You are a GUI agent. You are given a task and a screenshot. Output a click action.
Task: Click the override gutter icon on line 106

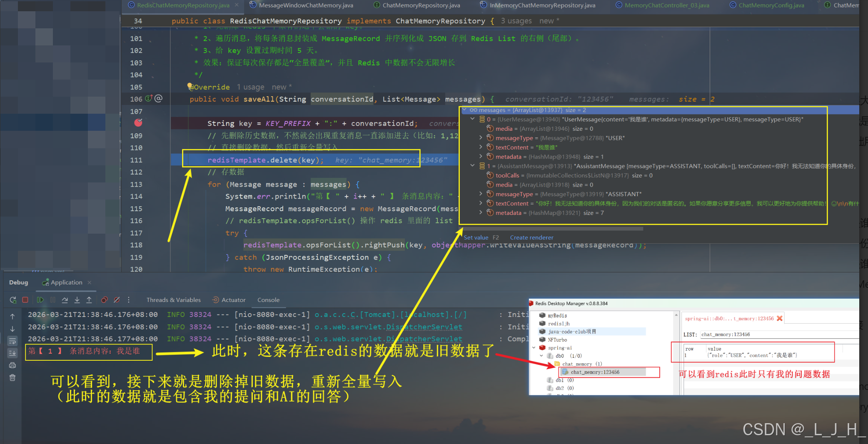click(148, 99)
